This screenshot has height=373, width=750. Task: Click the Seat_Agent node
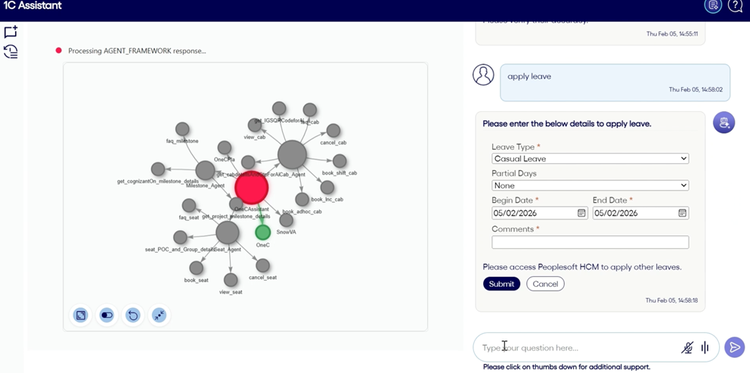coord(227,232)
